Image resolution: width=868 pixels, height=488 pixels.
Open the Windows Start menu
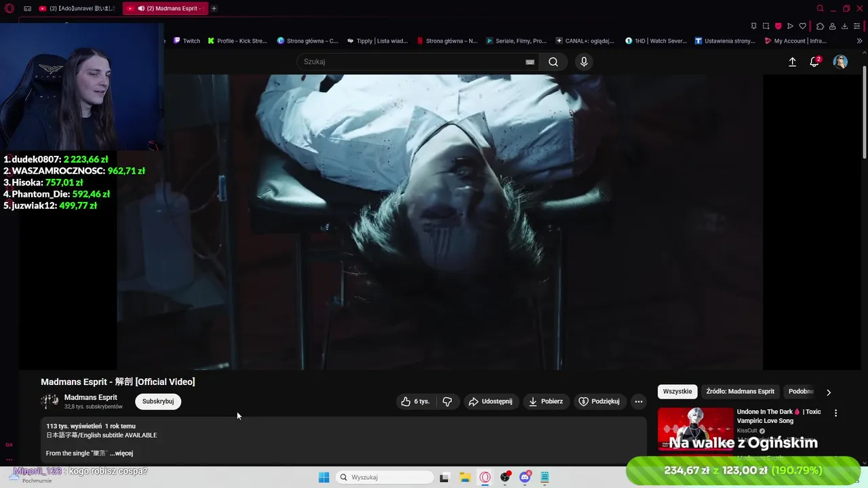(323, 477)
